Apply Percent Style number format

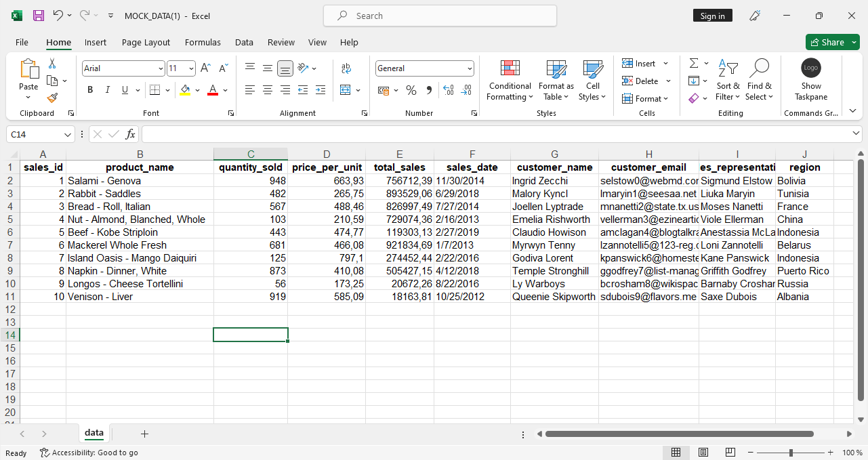point(411,90)
